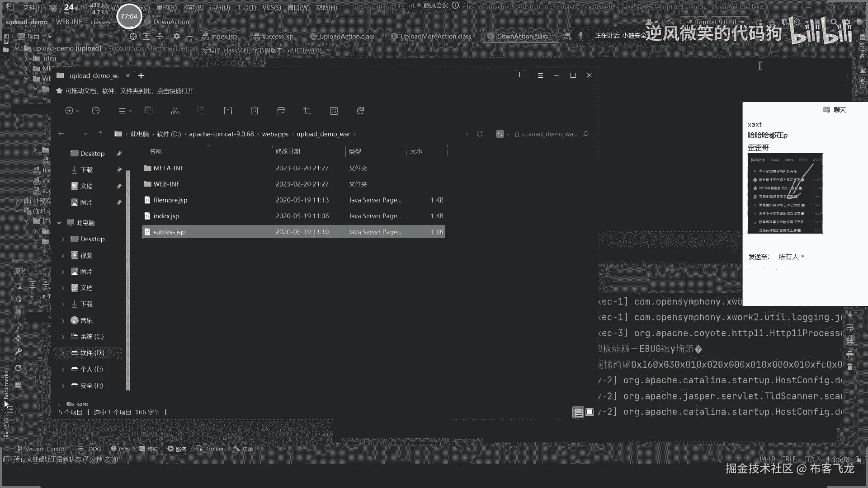
Task: Click the shared image in chat
Action: 785,193
